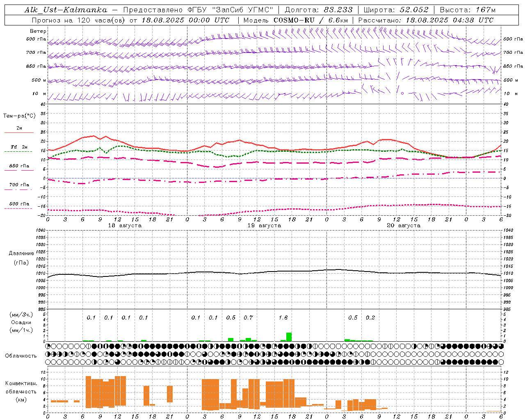Select the 19 августа date label
The height and width of the screenshot is (420, 525).
[264, 226]
